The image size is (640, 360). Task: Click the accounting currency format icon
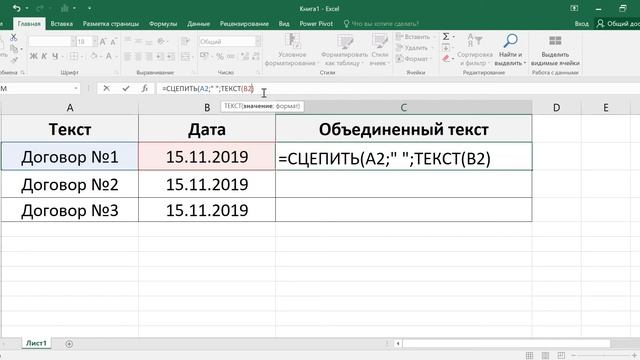coord(204,56)
